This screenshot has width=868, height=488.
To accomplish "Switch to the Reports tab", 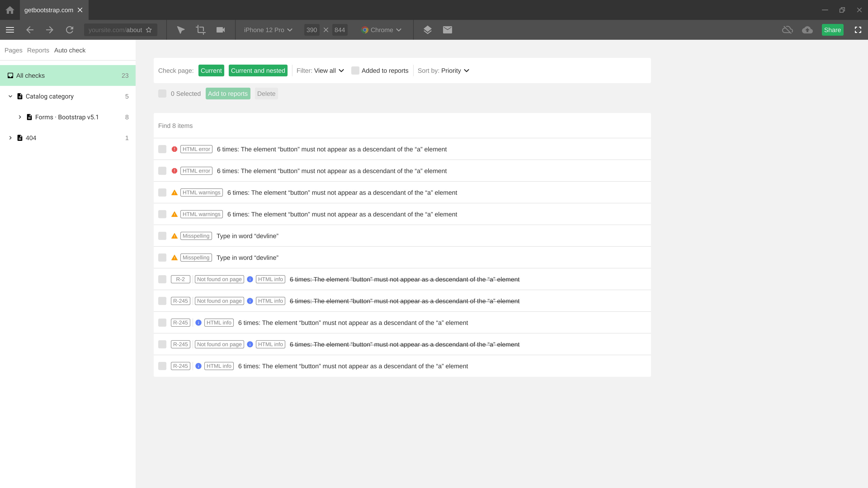I will click(x=38, y=50).
